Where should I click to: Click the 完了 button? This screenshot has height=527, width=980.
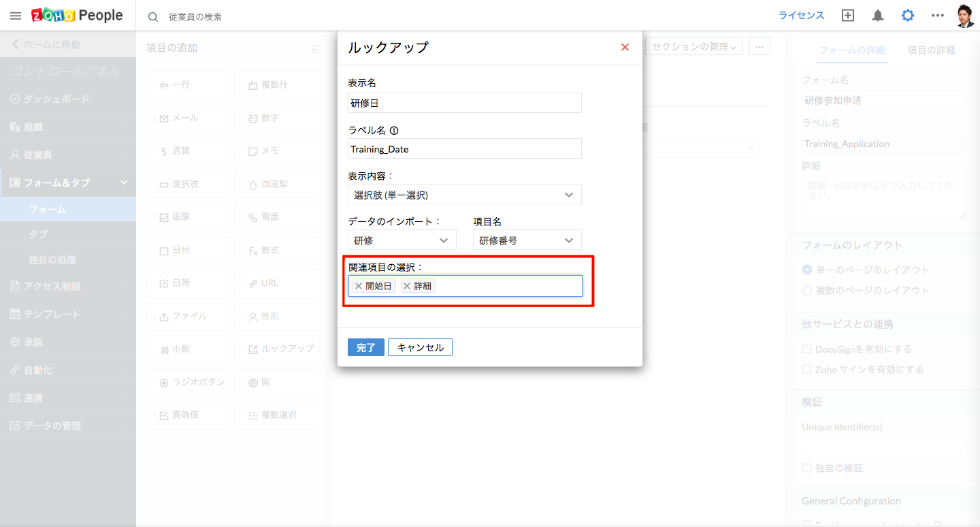tap(366, 347)
